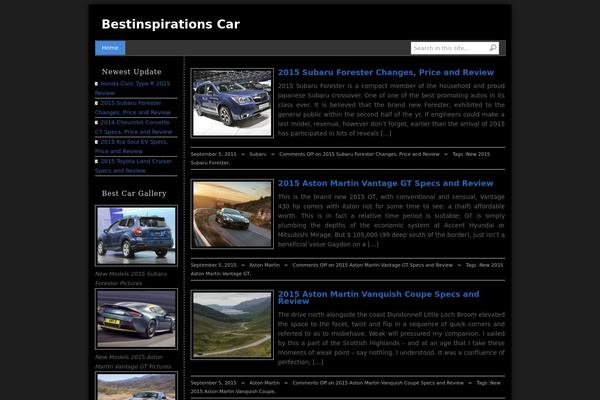Open the blue Subaru Forester post thumbnail
This screenshot has height=400, width=600.
(x=232, y=103)
